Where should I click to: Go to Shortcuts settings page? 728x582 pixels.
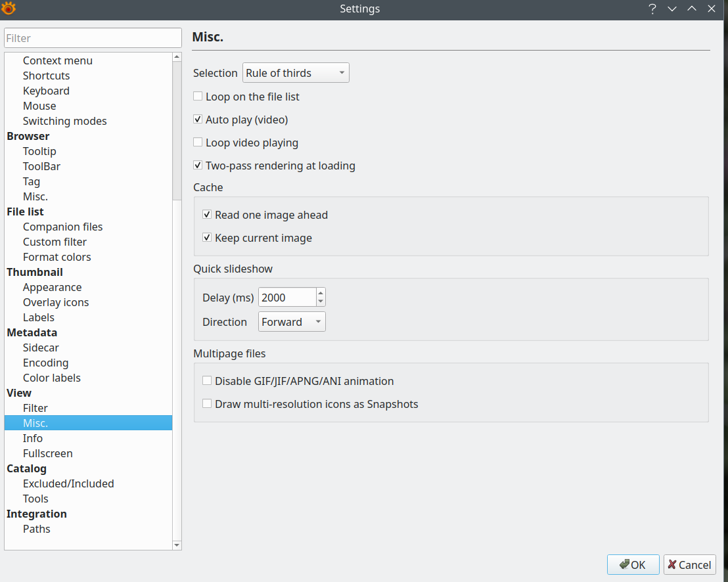[46, 76]
